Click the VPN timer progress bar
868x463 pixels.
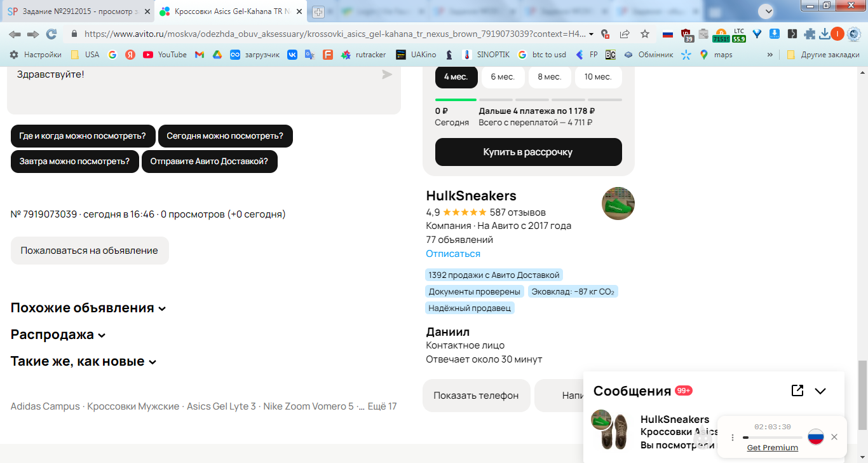coord(773,438)
